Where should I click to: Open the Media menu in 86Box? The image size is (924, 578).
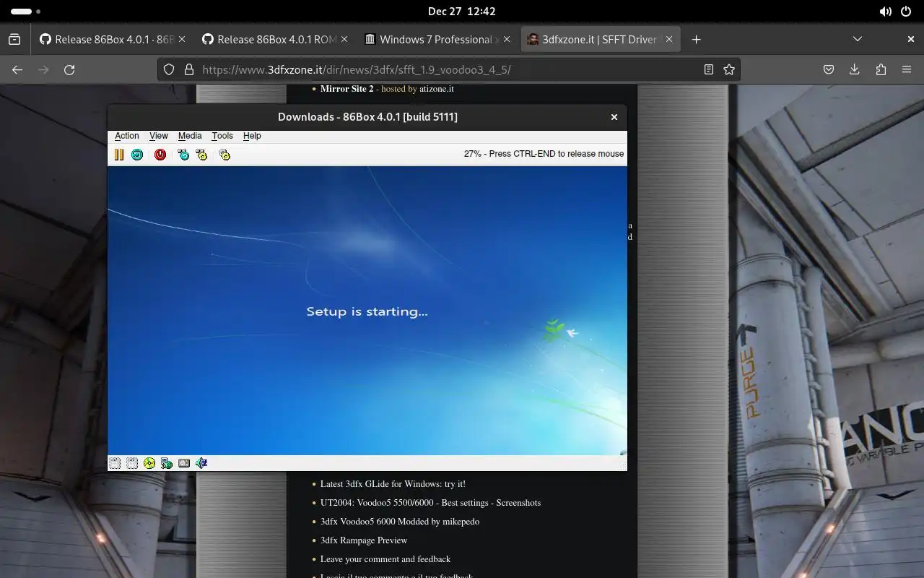(x=190, y=136)
